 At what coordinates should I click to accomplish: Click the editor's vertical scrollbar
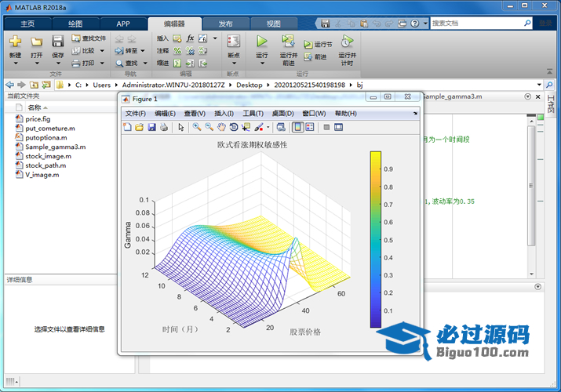531,186
